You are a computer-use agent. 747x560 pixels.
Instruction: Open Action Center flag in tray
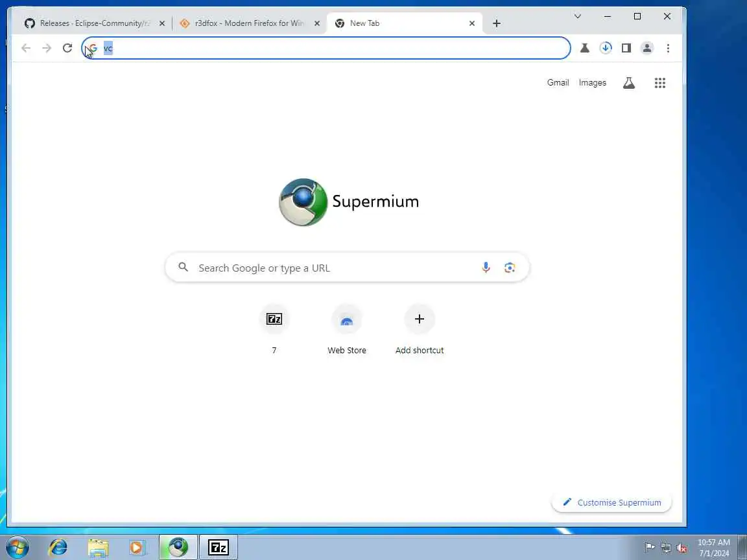[649, 548]
